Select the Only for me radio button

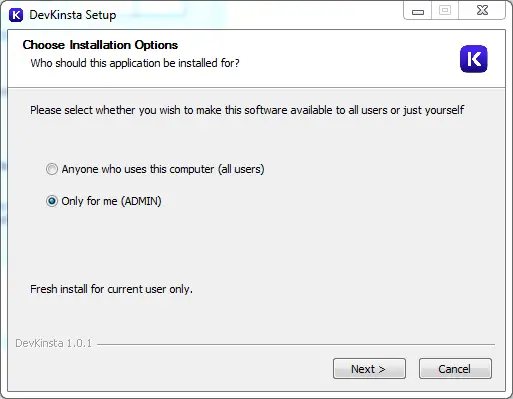pos(52,201)
